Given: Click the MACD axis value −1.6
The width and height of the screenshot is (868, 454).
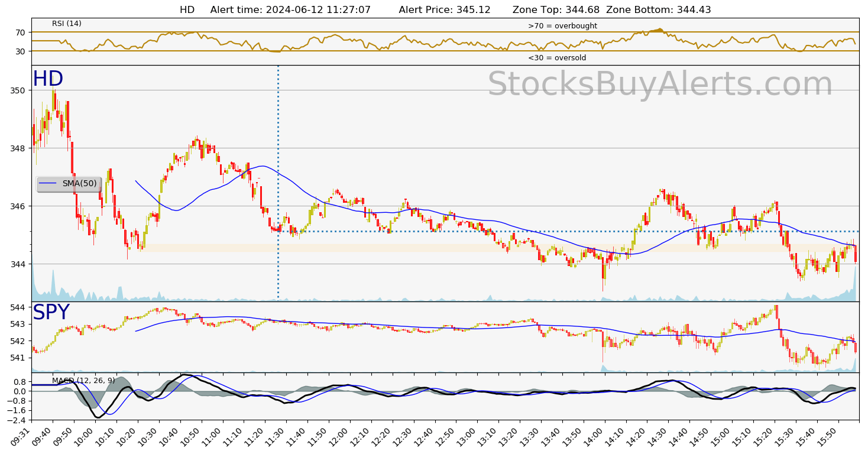Looking at the screenshot, I should click(x=17, y=410).
